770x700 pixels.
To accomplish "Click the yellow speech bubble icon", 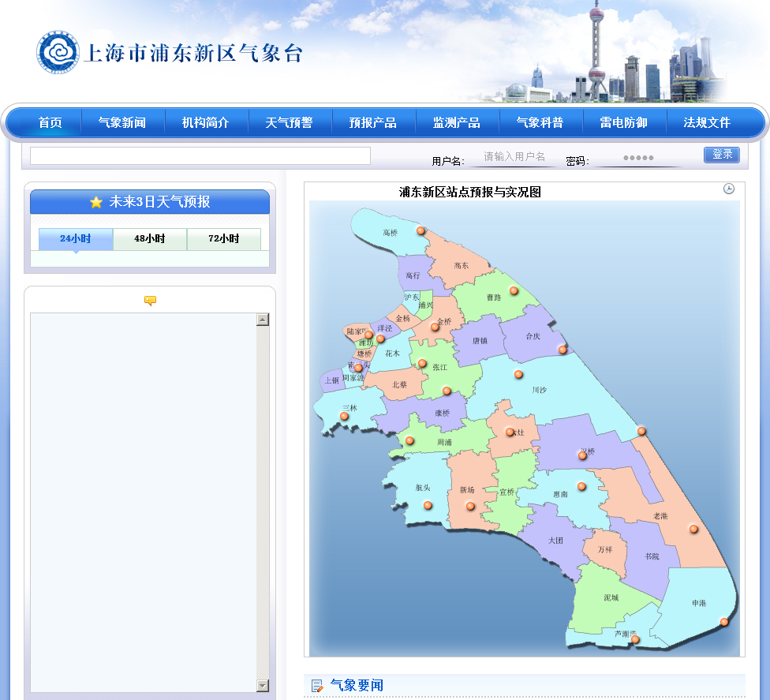I will [150, 301].
